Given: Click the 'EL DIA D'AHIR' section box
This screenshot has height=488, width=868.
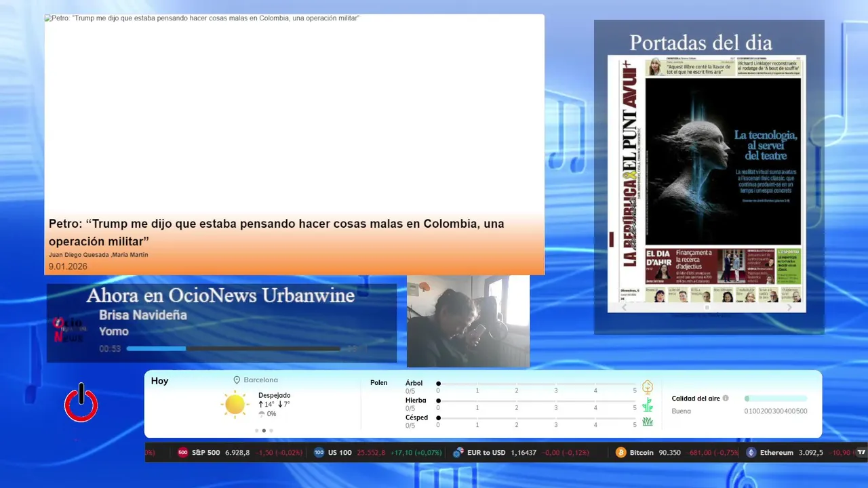Looking at the screenshot, I should (x=660, y=266).
